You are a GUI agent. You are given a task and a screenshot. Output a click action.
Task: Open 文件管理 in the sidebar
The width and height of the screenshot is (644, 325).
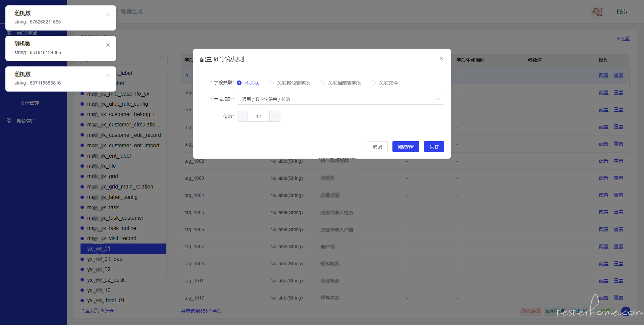[30, 103]
